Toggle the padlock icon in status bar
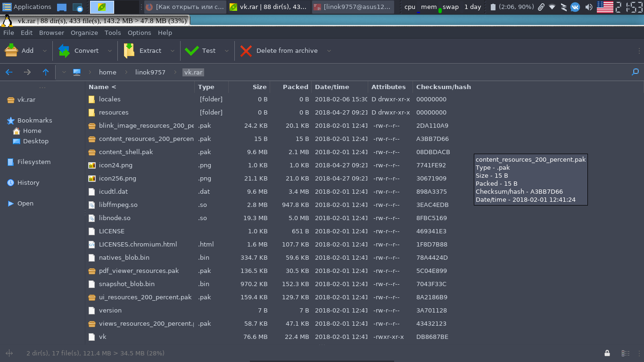The image size is (644, 362). [x=607, y=353]
